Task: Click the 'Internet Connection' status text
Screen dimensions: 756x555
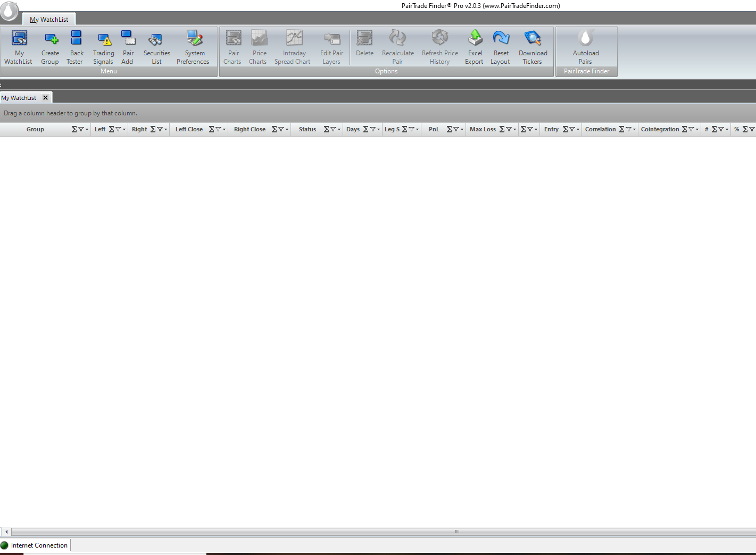Action: 39,545
